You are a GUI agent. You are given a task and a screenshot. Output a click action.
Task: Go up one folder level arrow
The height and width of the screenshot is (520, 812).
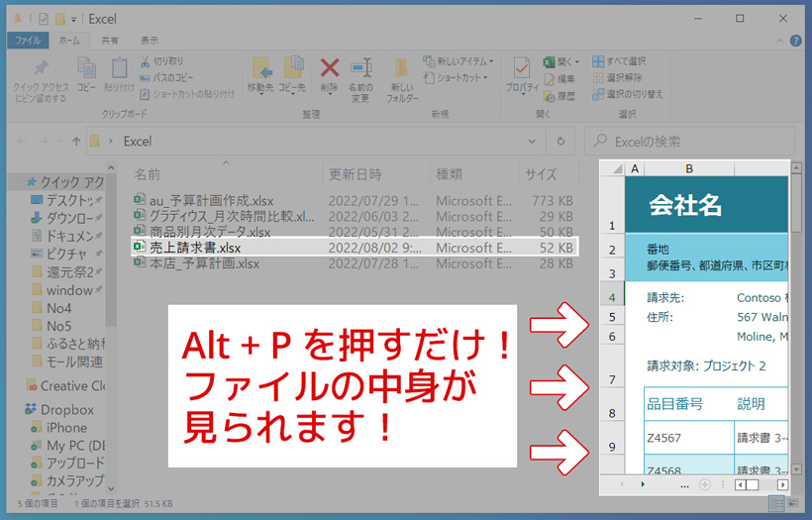pyautogui.click(x=76, y=142)
